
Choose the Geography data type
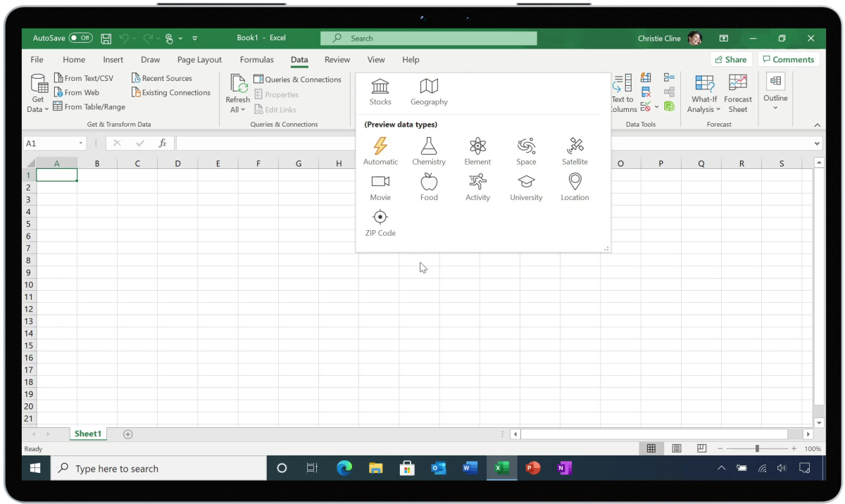[x=429, y=92]
